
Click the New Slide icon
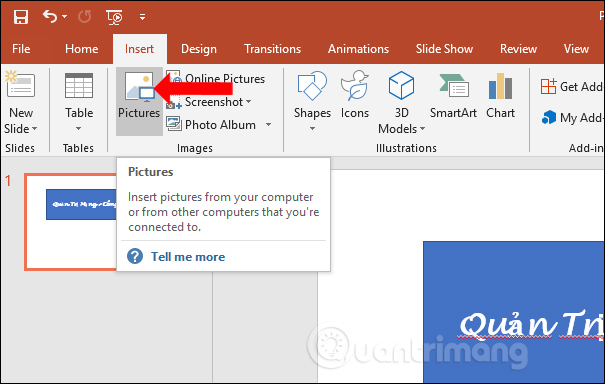(20, 85)
